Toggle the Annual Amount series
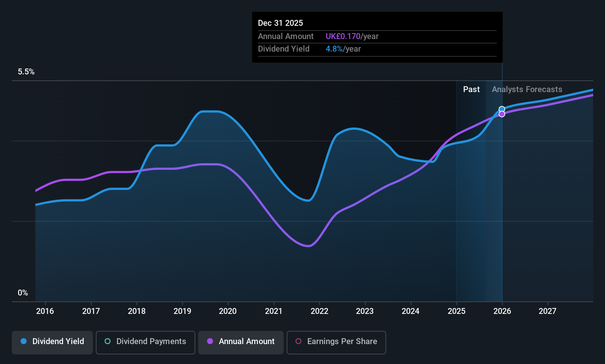The image size is (605, 364). tap(241, 343)
